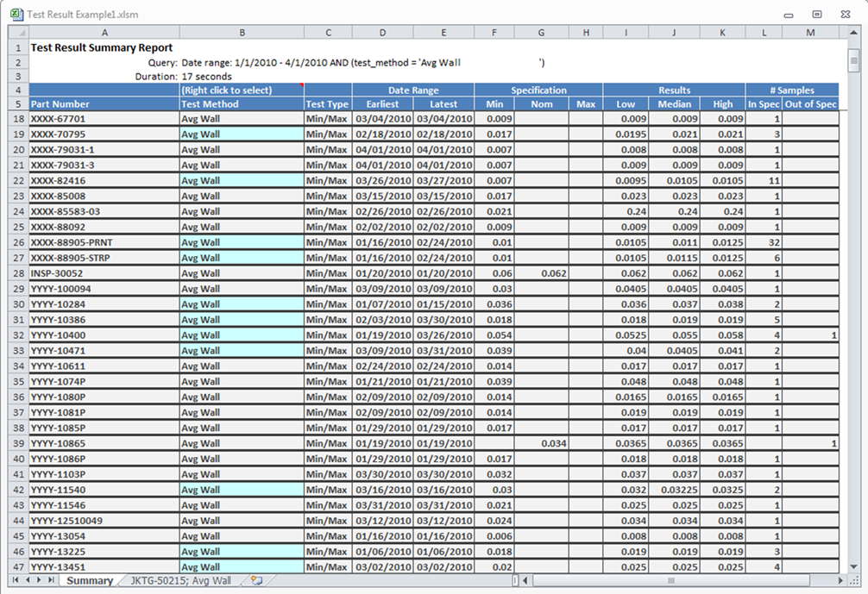Open the JKTG-50215; Avg Wall sheet tab
Image resolution: width=868 pixels, height=594 pixels.
(x=180, y=580)
